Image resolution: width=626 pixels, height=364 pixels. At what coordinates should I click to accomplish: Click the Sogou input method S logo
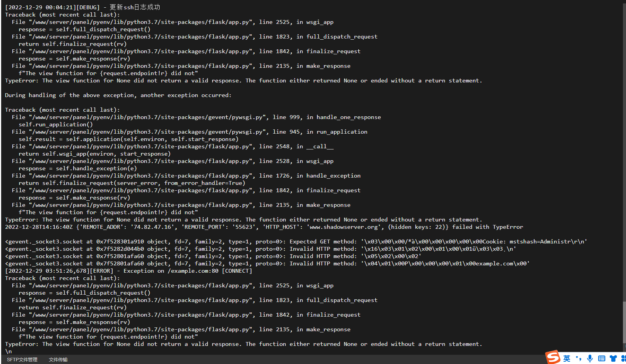click(553, 357)
